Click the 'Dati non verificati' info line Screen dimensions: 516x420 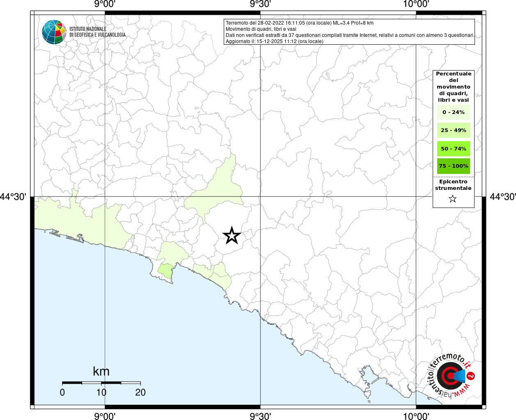click(x=350, y=35)
